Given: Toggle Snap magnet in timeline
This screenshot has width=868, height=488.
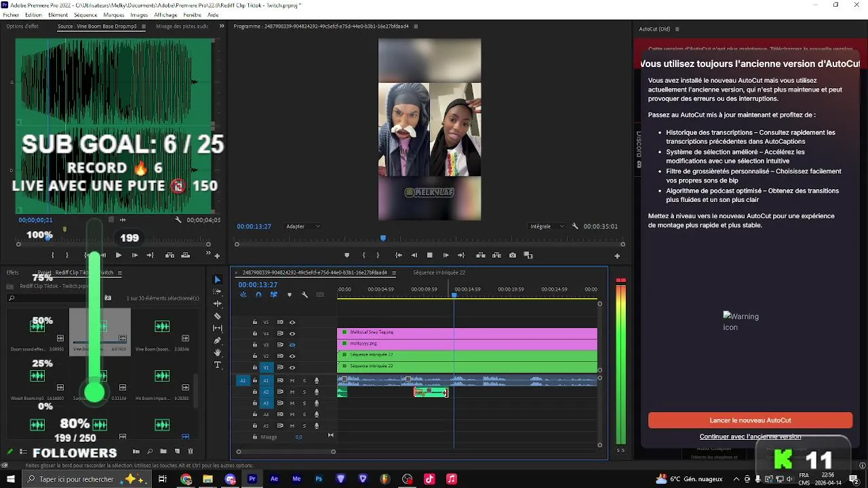Looking at the screenshot, I should click(258, 295).
